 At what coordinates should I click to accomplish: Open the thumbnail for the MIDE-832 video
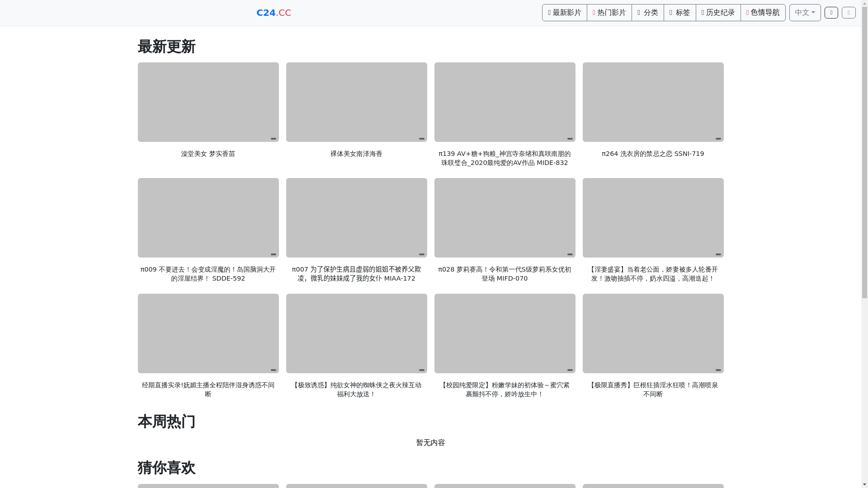(x=505, y=102)
